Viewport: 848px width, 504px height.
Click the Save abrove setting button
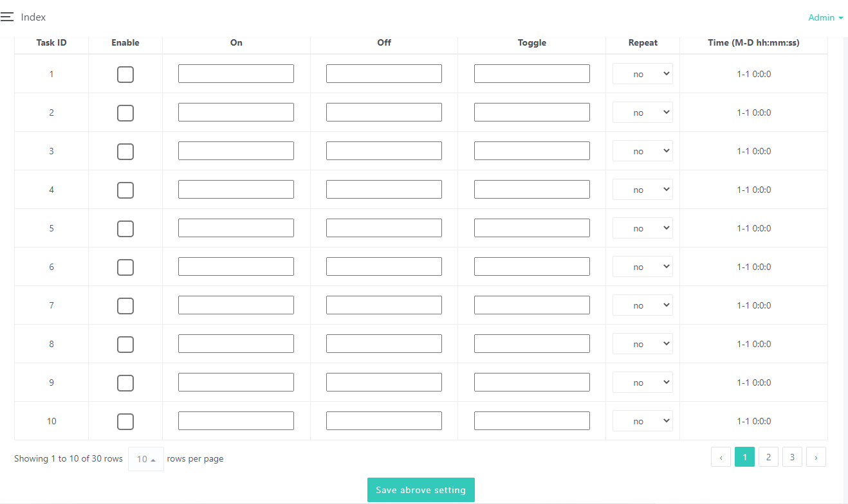pos(421,490)
